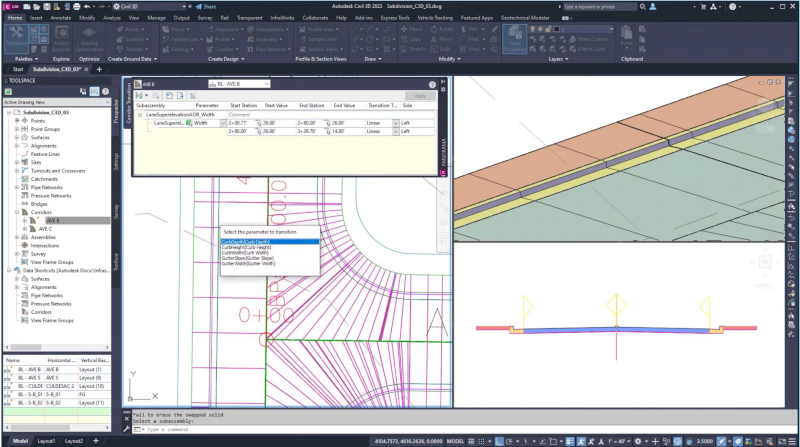This screenshot has height=447, width=800.
Task: Toggle polar tracking in status bar
Action: 510,441
